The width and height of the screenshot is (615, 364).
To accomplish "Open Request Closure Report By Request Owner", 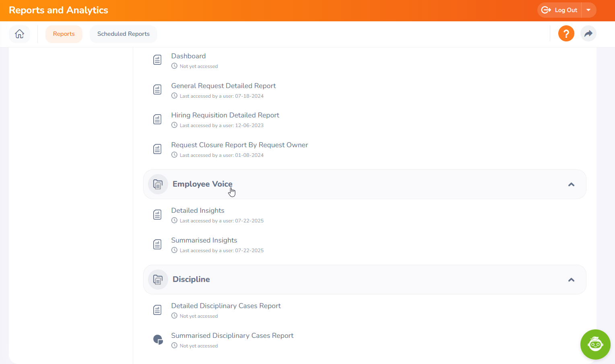I will (x=239, y=145).
